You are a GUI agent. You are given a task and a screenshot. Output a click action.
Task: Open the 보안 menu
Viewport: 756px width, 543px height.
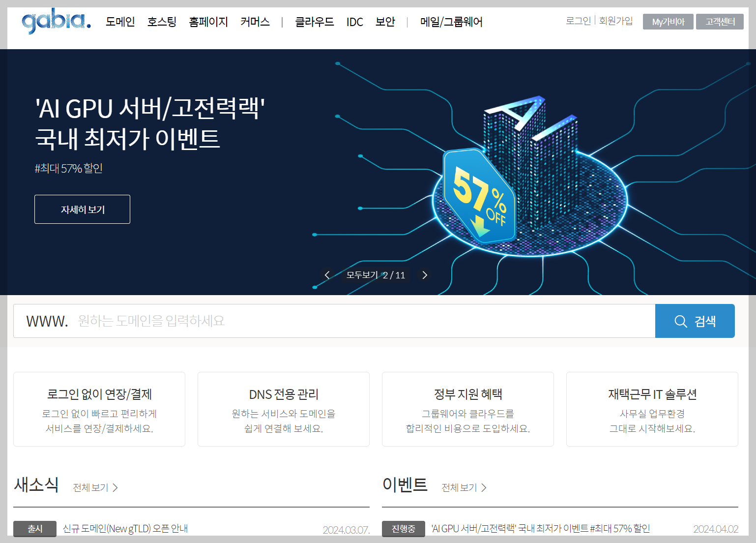[x=385, y=22]
